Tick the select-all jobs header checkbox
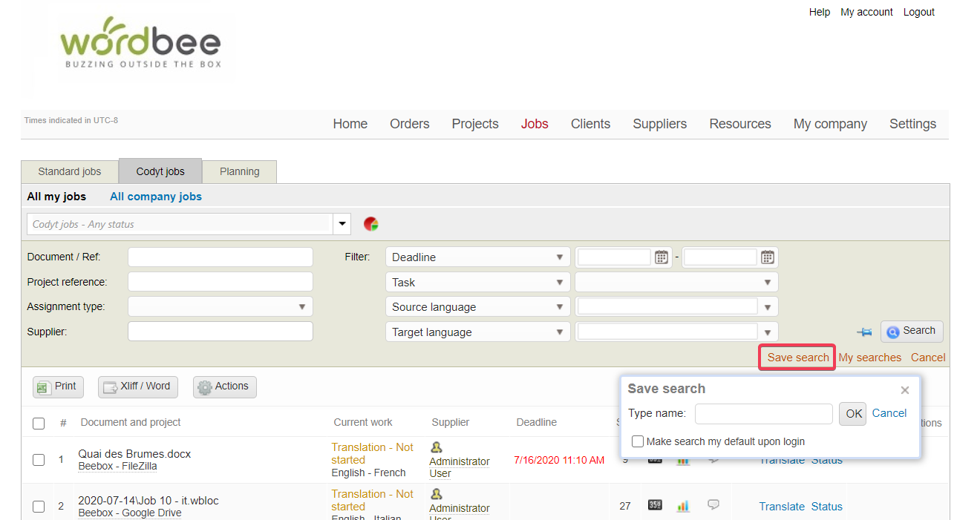This screenshot has height=520, width=980. tap(39, 424)
